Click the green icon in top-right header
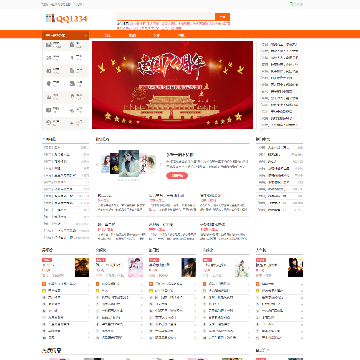 tap(292, 4)
